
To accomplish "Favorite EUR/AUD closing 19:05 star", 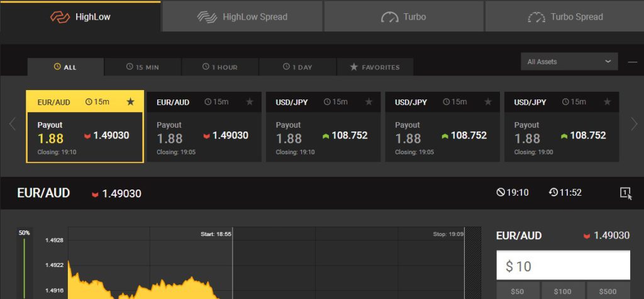I will point(250,101).
